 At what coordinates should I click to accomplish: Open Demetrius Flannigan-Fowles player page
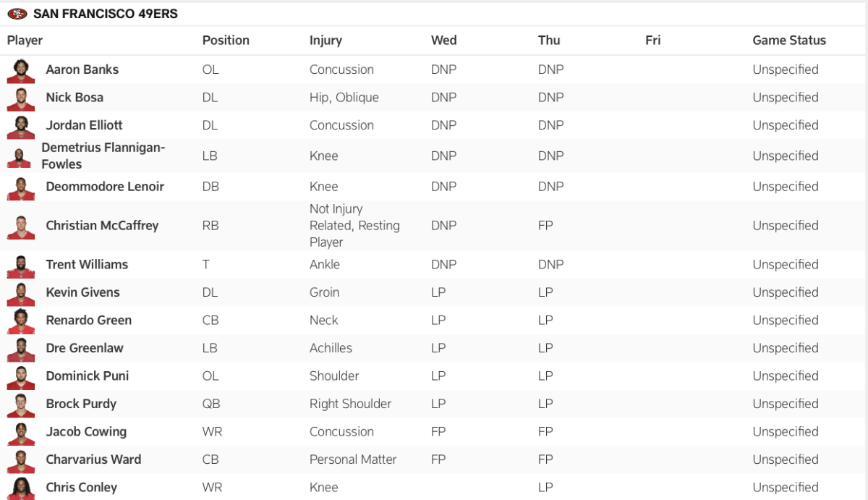[103, 156]
